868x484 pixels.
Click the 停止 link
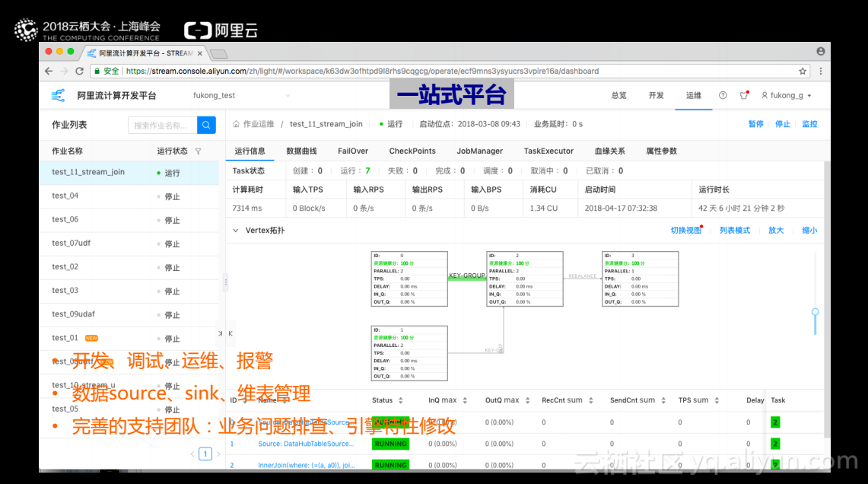point(782,124)
